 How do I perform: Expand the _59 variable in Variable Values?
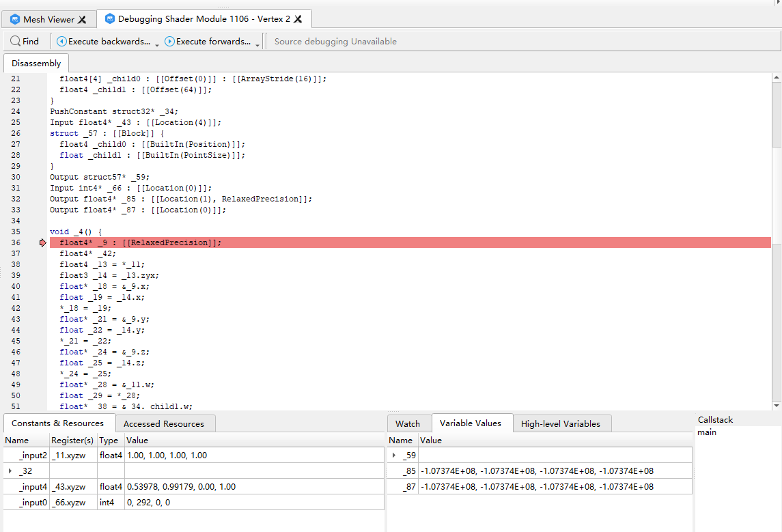point(393,456)
